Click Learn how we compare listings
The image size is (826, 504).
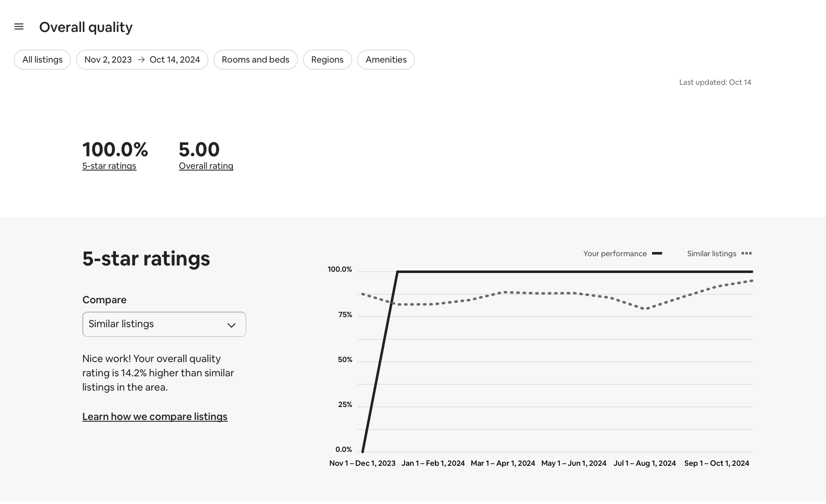155,417
